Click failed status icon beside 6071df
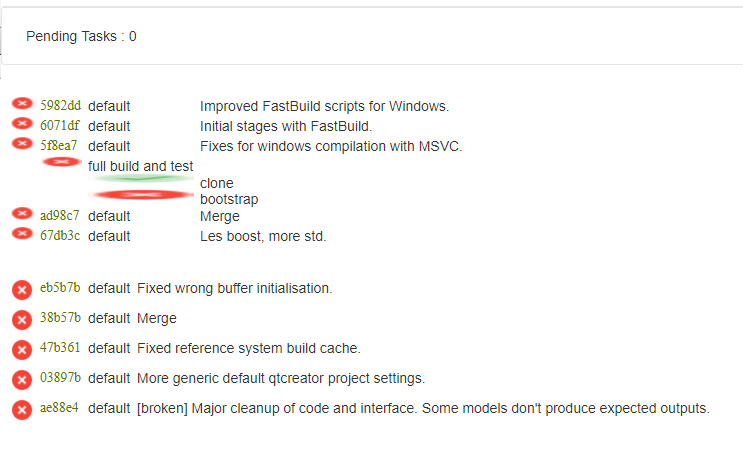Image resolution: width=743 pixels, height=454 pixels. tap(22, 123)
